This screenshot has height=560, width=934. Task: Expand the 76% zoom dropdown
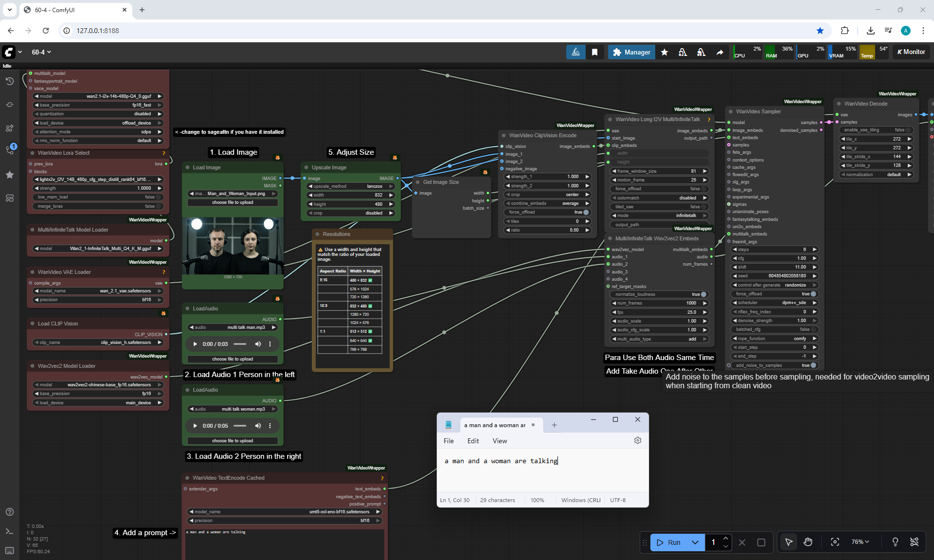(x=860, y=542)
